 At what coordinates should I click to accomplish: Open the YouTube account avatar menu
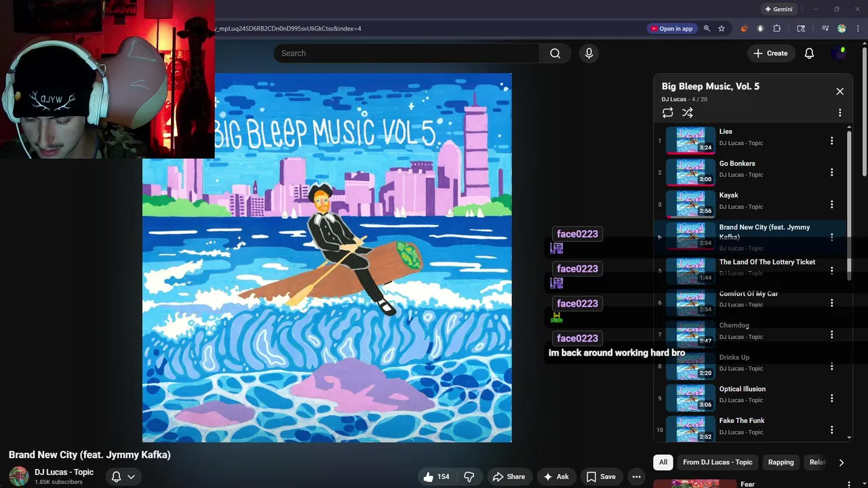[x=839, y=54]
